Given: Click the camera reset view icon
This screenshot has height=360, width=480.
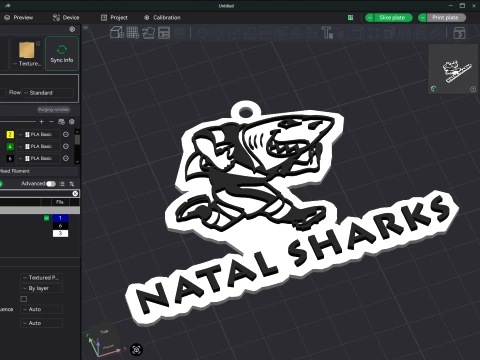Looking at the screenshot, I should pos(136,350).
